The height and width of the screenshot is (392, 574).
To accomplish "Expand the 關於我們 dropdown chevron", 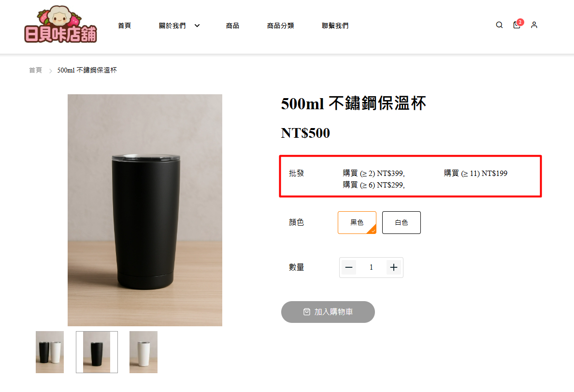I will 197,26.
